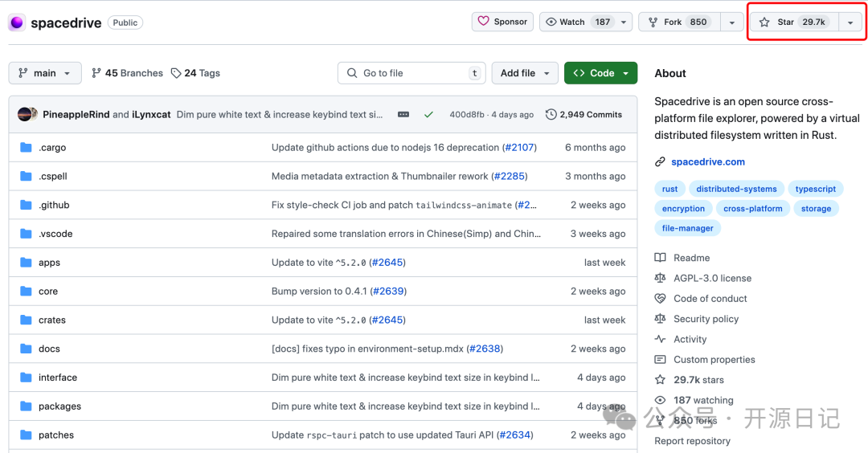
Task: Open the spacedrive repository name link
Action: (66, 22)
